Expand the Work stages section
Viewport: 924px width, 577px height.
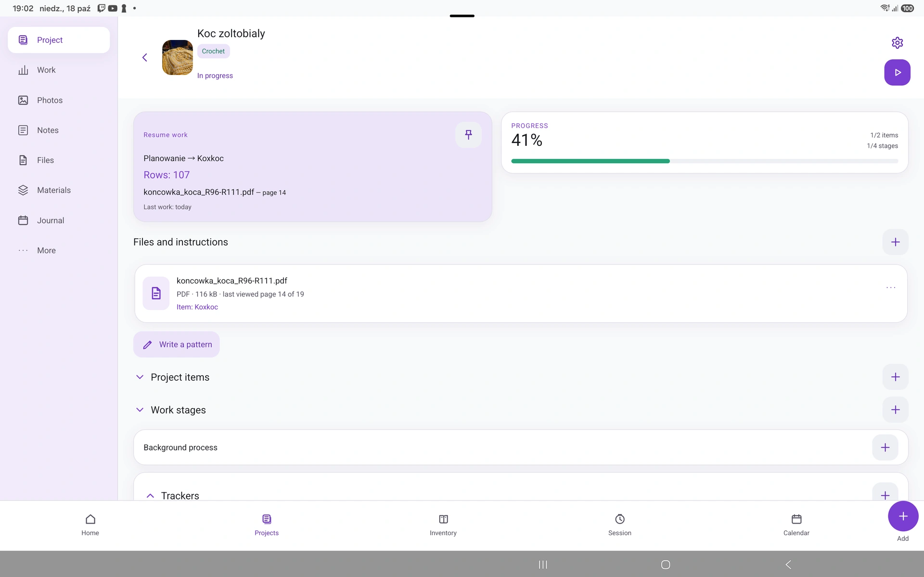pyautogui.click(x=140, y=410)
